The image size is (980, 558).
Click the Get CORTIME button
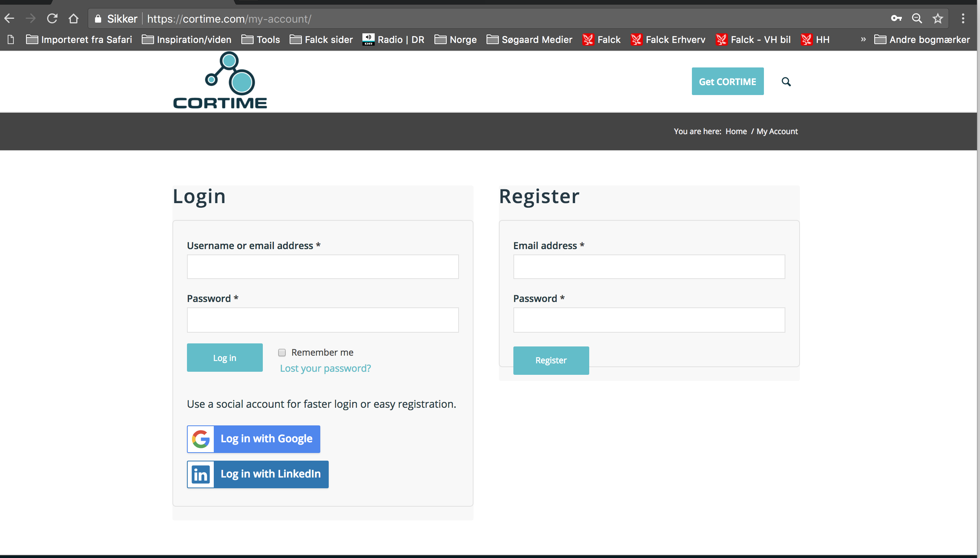click(728, 81)
